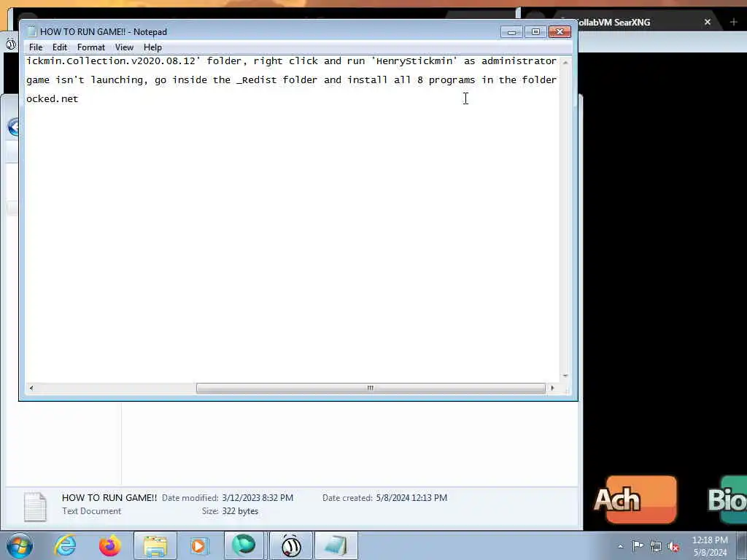The width and height of the screenshot is (747, 560).
Task: Open the Action Center flag icon
Action: tap(638, 546)
